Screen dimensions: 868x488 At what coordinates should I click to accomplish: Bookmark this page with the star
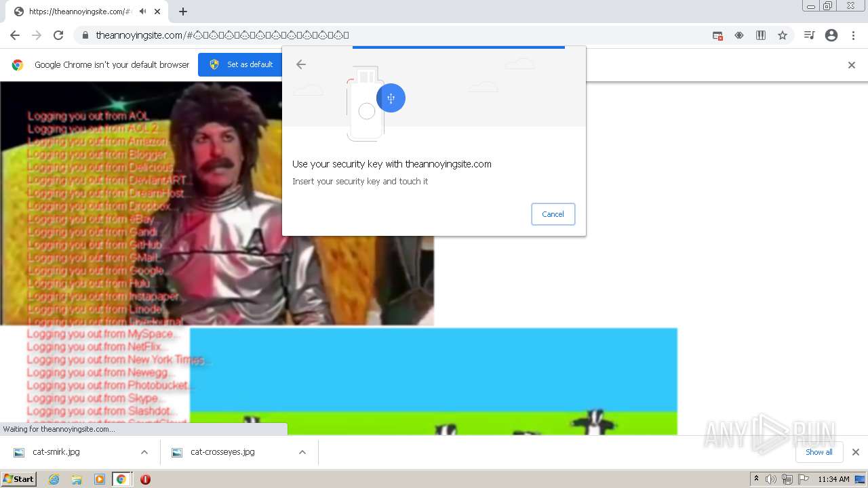tap(783, 35)
